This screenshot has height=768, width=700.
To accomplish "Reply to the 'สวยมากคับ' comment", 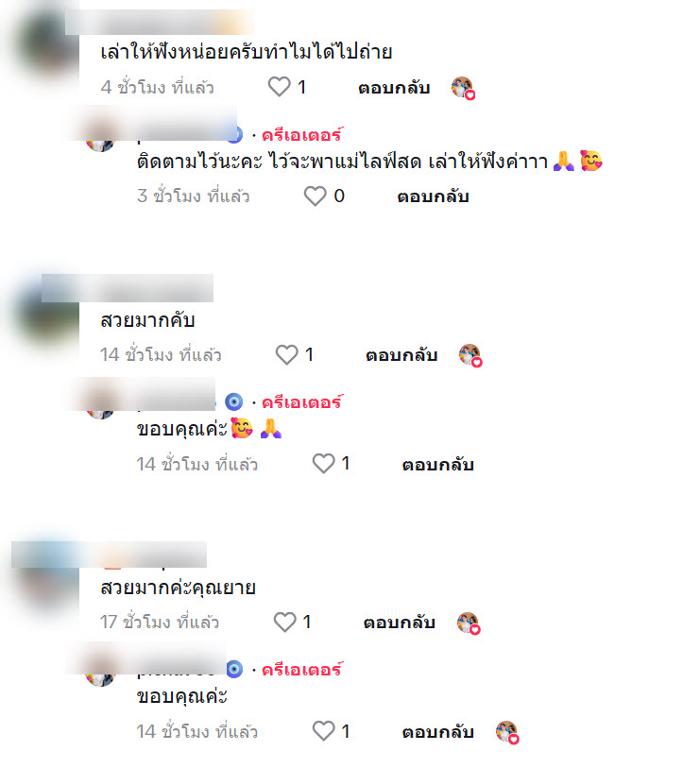I will [x=401, y=355].
